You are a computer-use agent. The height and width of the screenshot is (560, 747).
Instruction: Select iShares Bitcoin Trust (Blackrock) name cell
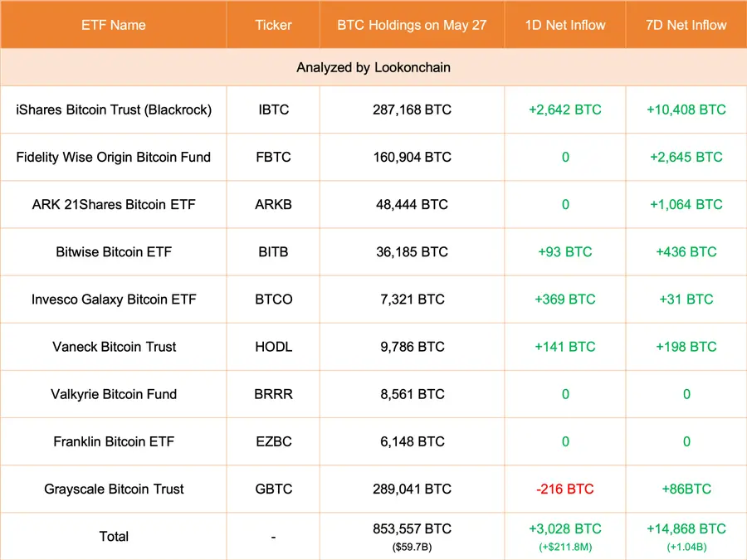pos(114,110)
